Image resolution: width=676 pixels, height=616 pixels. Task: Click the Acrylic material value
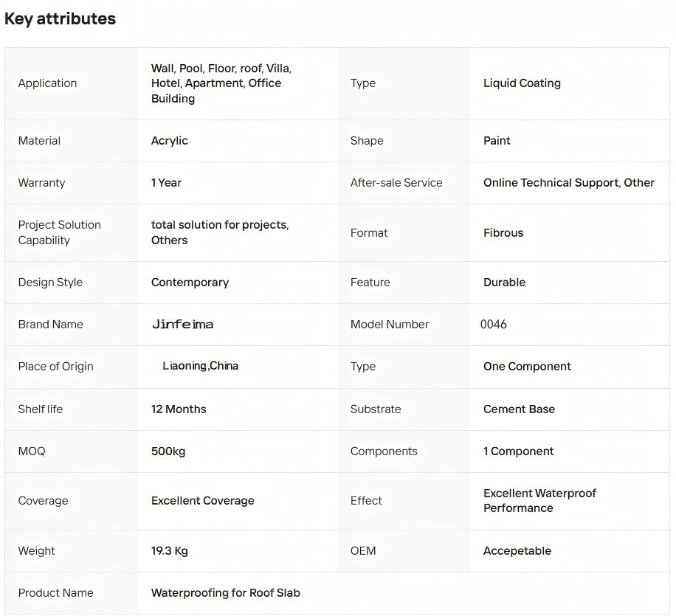(x=170, y=141)
